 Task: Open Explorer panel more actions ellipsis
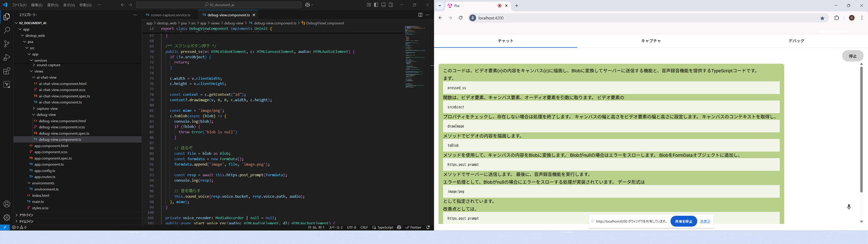[x=135, y=15]
